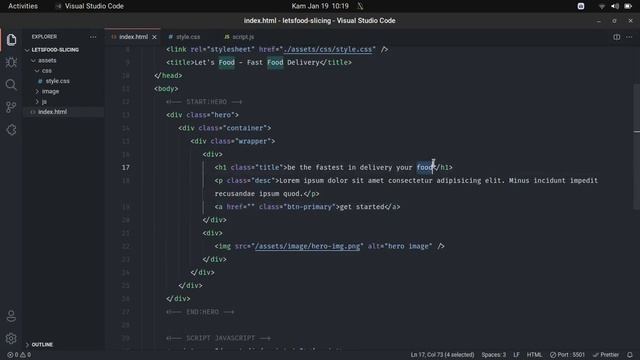Open the volume system indicator
Screen dimensions: 640x360
click(615, 6)
